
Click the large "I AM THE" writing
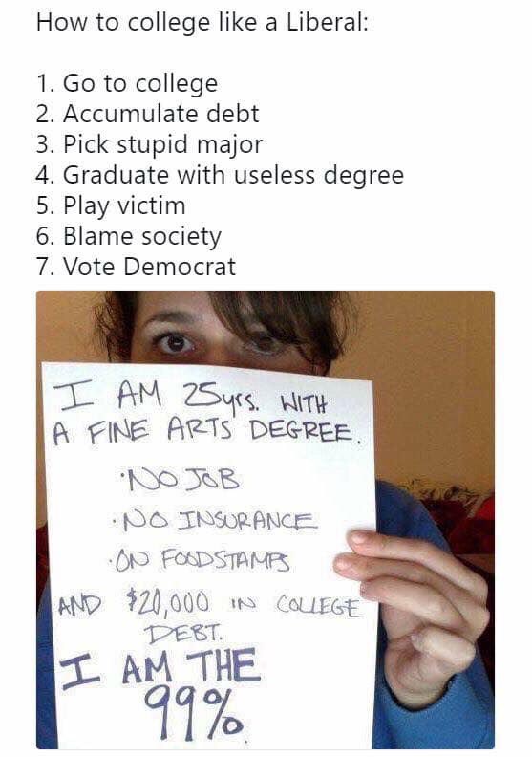(x=160, y=669)
